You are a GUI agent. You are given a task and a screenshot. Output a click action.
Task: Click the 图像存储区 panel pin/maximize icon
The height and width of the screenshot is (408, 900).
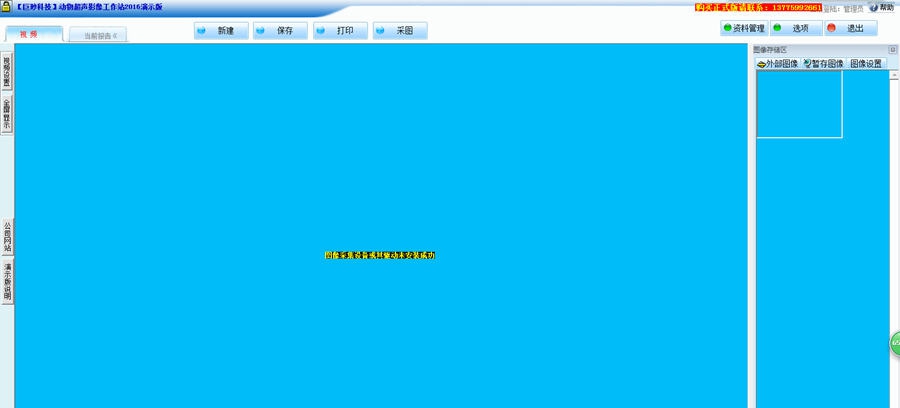point(892,50)
